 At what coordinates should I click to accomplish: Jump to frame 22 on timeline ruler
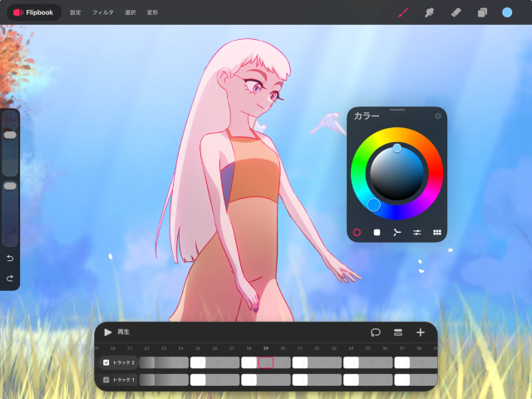coord(146,348)
